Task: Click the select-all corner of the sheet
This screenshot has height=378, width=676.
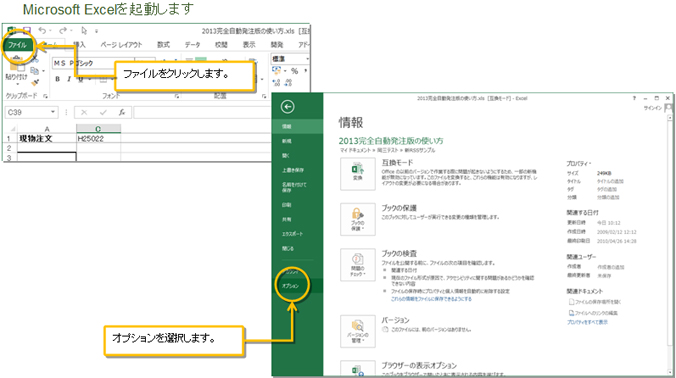Action: coord(12,128)
